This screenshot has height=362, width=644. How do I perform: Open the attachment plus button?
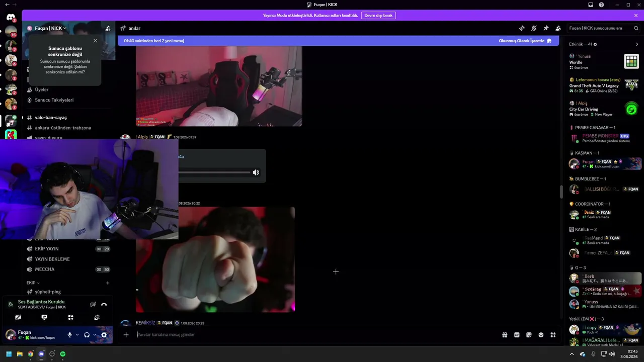[126, 335]
